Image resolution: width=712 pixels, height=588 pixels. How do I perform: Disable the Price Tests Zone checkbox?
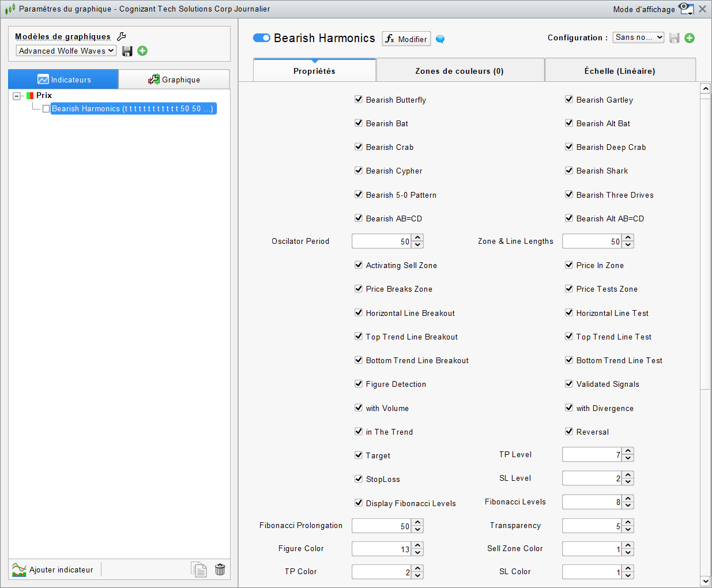pos(569,288)
